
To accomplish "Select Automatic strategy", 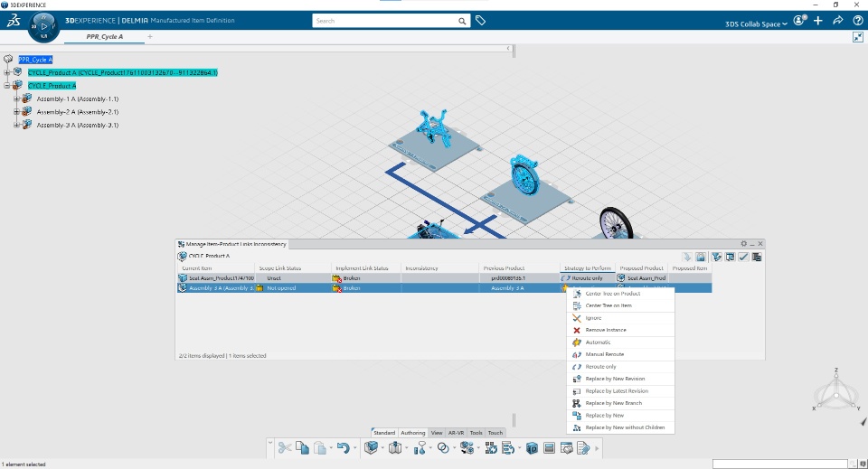I will click(x=620, y=342).
